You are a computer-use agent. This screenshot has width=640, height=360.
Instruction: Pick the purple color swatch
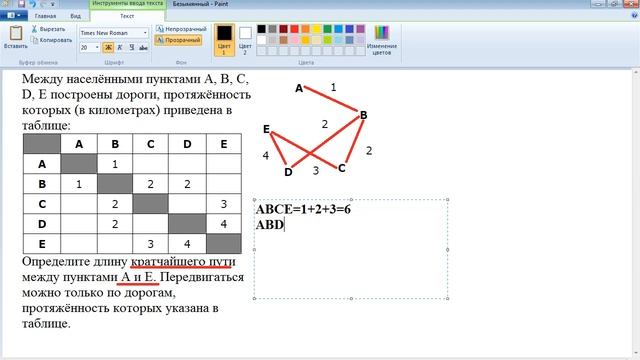(x=361, y=29)
